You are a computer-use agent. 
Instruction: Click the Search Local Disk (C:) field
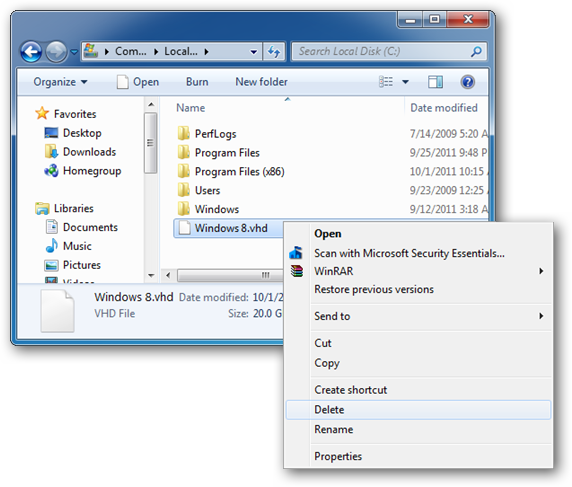389,51
